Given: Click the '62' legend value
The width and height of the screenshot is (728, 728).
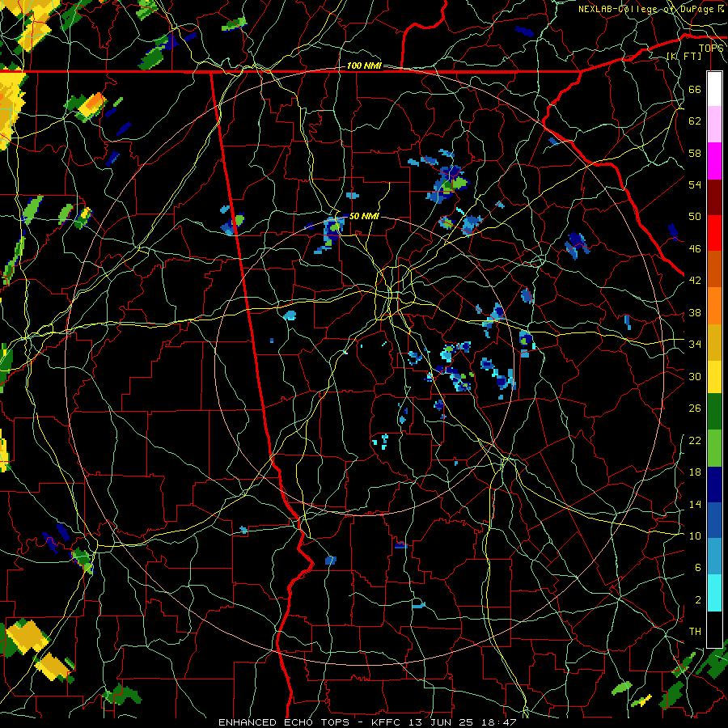Looking at the screenshot, I should 695,121.
